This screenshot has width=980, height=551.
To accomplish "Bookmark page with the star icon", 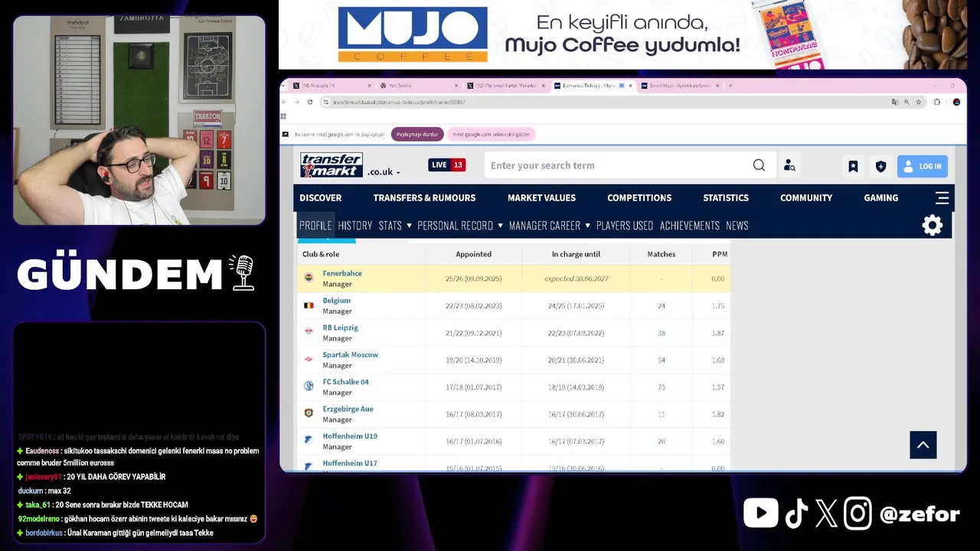I will [919, 102].
